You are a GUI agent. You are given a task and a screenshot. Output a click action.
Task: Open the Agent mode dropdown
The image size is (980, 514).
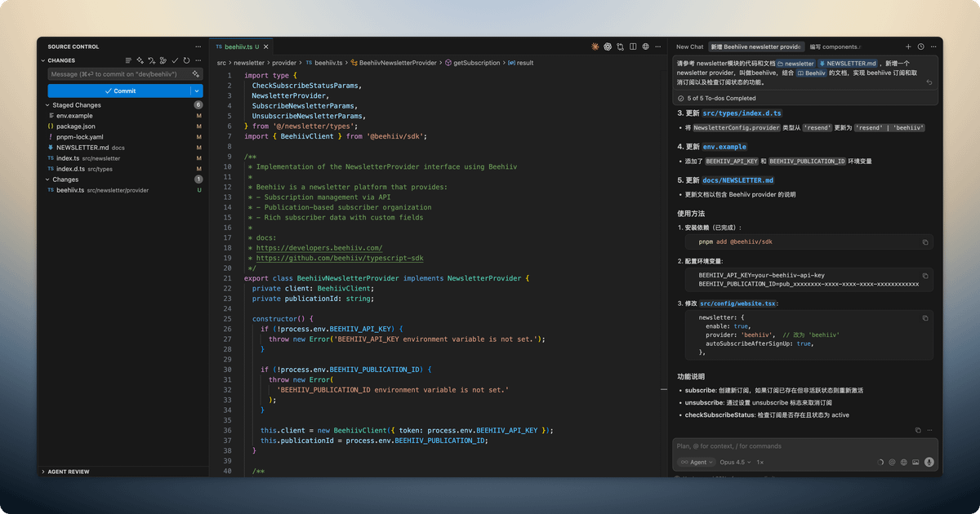[697, 462]
